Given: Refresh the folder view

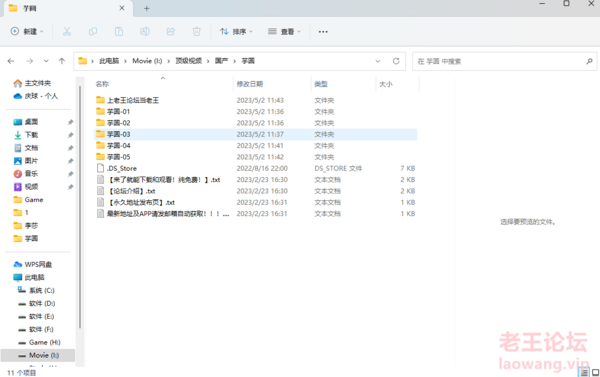Looking at the screenshot, I should 396,61.
